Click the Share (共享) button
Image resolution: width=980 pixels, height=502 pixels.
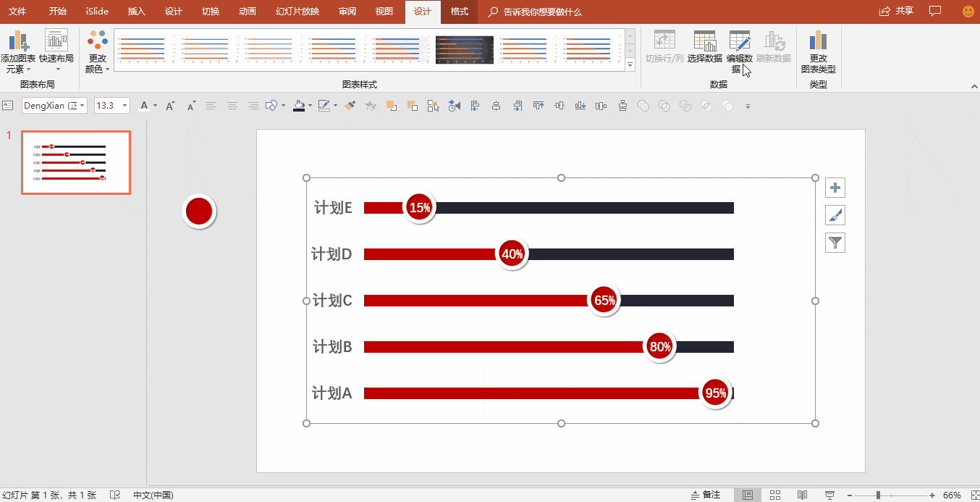point(896,12)
